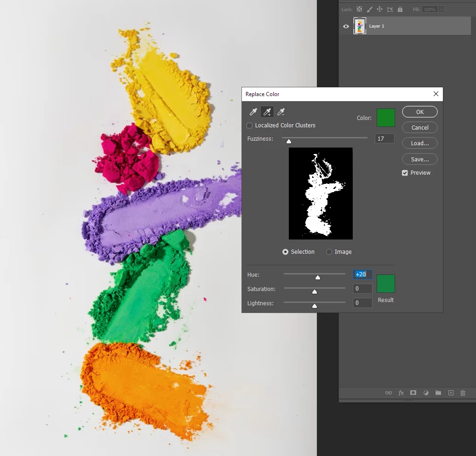The width and height of the screenshot is (476, 456).
Task: Select the Subtract from Sample eyedropper
Action: [x=281, y=112]
